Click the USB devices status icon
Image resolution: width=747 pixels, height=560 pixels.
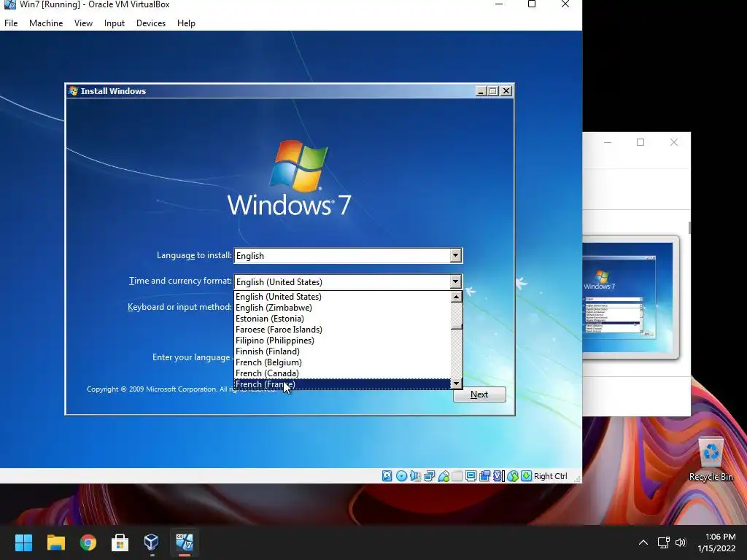point(443,475)
